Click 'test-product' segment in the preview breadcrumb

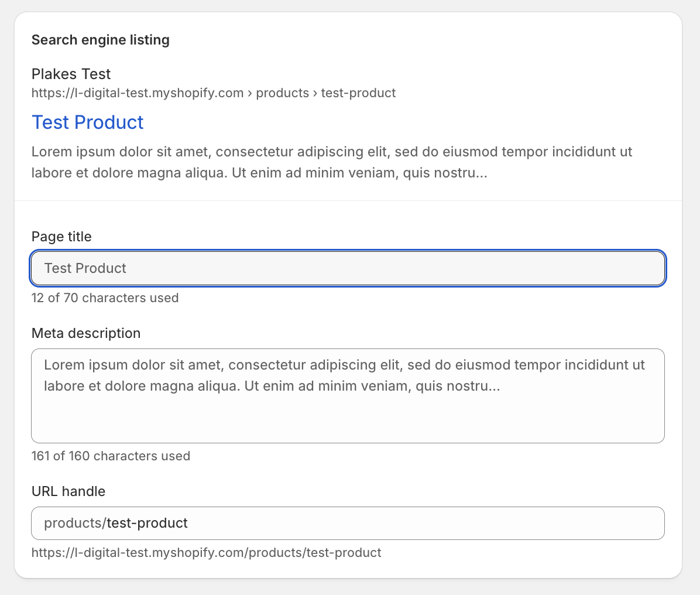pos(358,93)
